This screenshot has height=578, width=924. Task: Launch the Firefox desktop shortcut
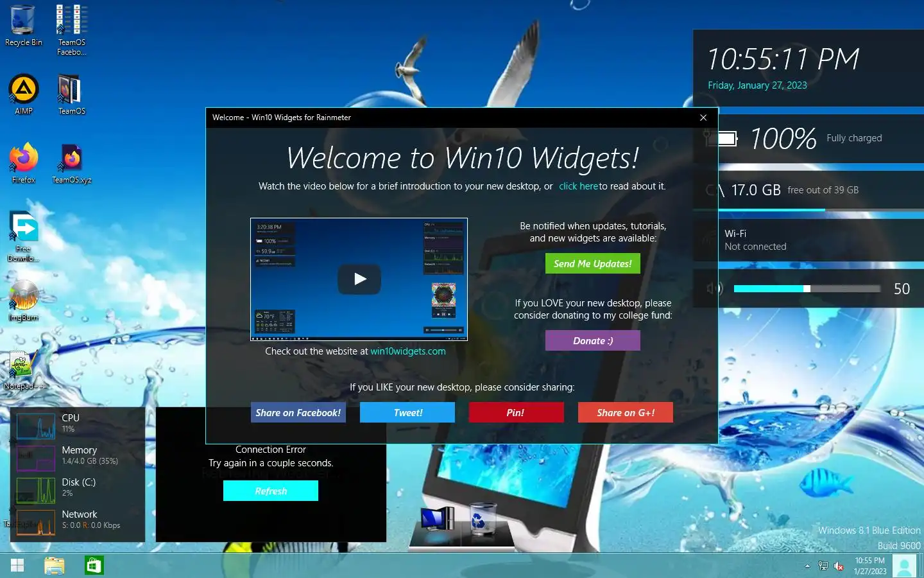[24, 163]
